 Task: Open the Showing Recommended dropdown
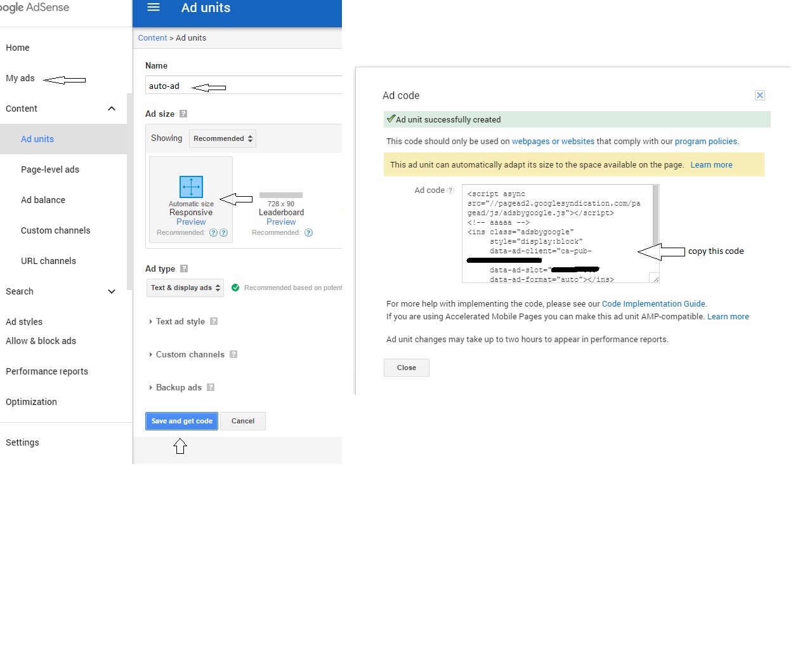(x=223, y=138)
